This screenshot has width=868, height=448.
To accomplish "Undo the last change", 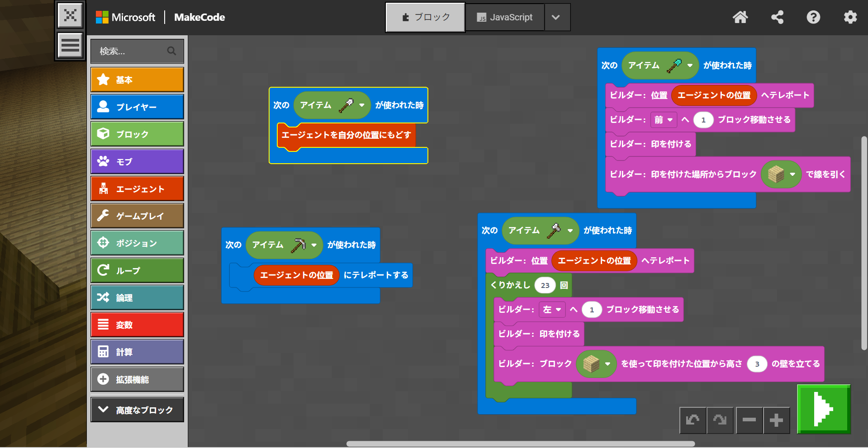I will [x=693, y=420].
